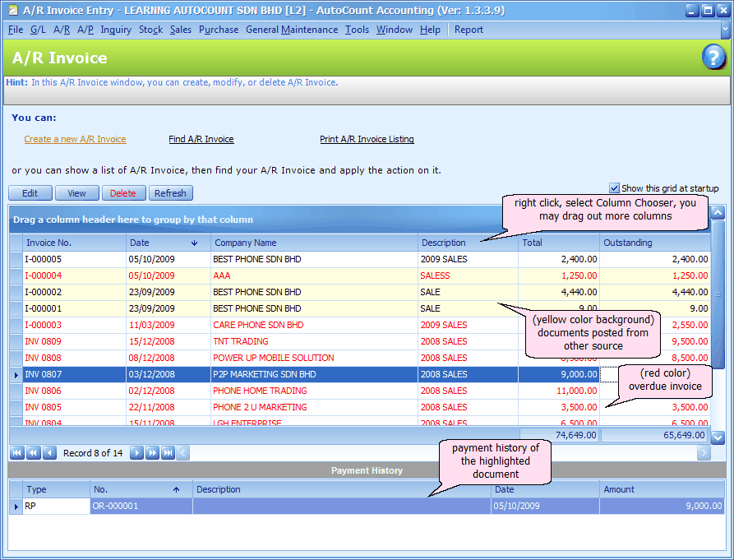Click Print A/R Invoice Listing link
Screen dimensions: 734x560
[x=367, y=139]
